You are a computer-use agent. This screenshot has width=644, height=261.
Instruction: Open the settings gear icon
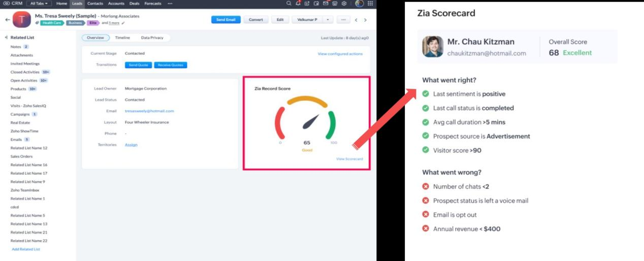pyautogui.click(x=344, y=4)
